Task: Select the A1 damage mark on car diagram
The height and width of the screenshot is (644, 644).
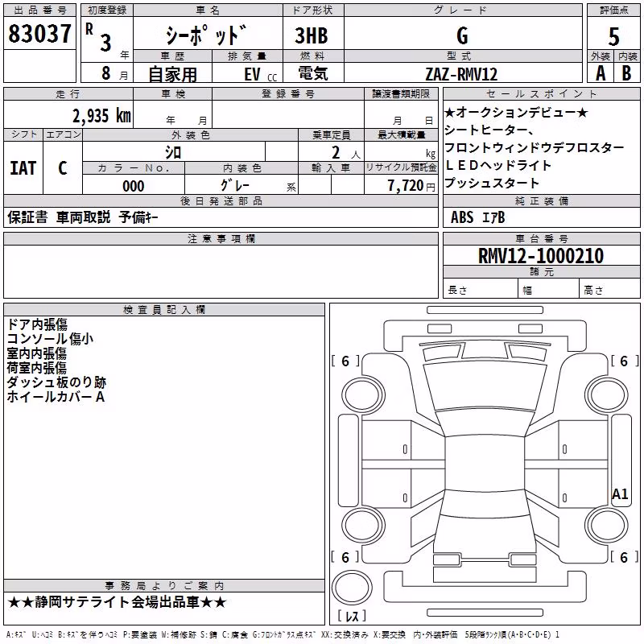Action: (x=620, y=493)
